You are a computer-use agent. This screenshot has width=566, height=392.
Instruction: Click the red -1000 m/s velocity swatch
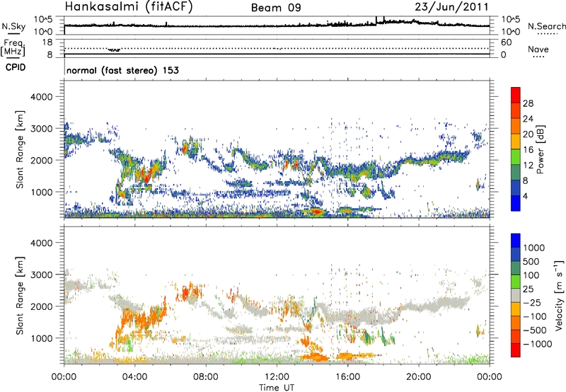516,350
